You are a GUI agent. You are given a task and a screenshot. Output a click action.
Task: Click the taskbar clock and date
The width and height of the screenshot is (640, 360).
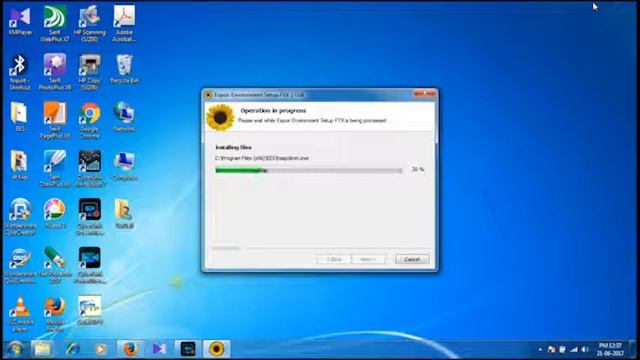[x=610, y=349]
